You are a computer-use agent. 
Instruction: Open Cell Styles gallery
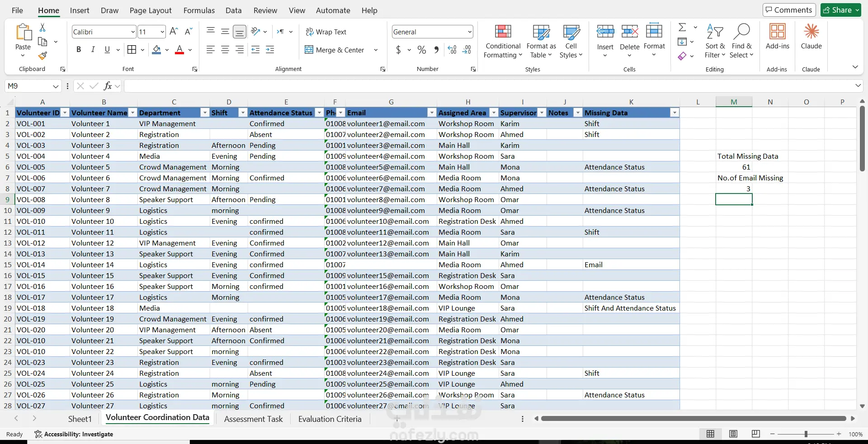pos(571,42)
